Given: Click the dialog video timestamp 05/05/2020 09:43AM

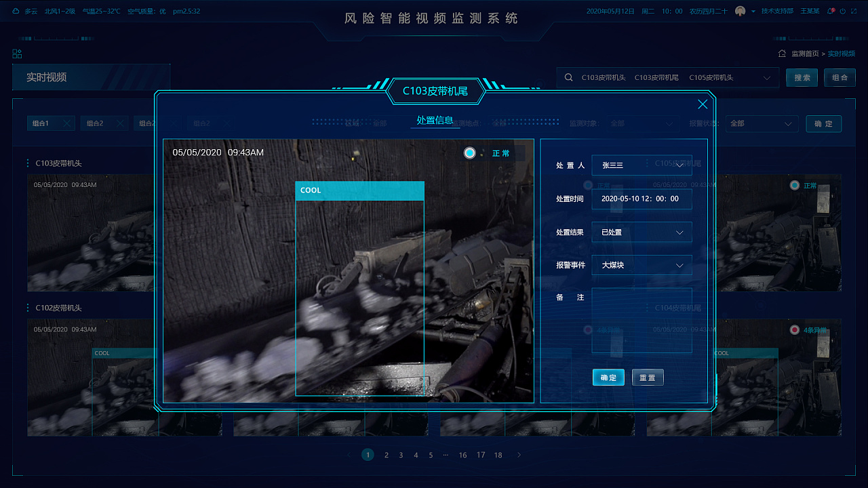Looking at the screenshot, I should click(218, 152).
